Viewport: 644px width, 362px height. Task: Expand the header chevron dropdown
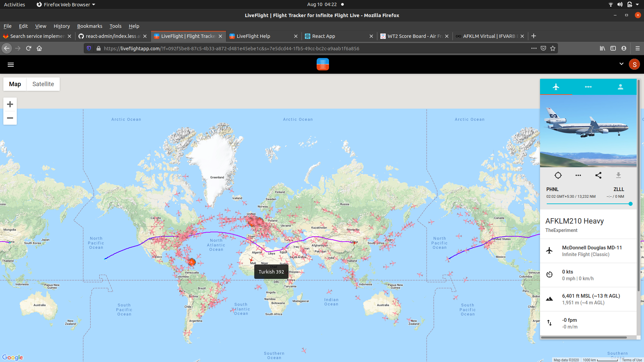621,64
